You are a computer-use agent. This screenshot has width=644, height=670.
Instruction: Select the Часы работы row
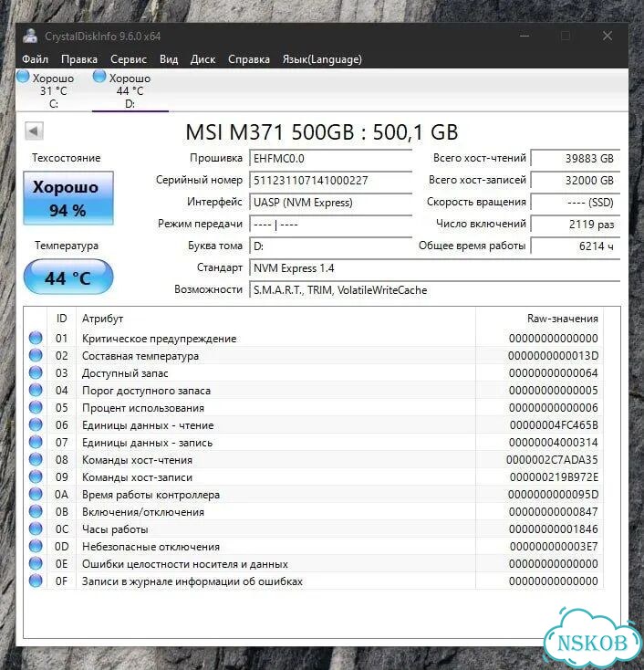tap(314, 529)
